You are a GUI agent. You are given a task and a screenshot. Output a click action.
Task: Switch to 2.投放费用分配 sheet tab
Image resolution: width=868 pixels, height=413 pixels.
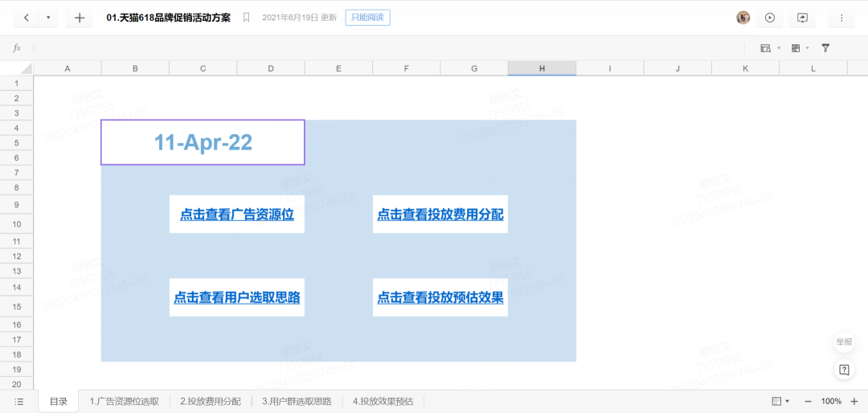tap(211, 402)
